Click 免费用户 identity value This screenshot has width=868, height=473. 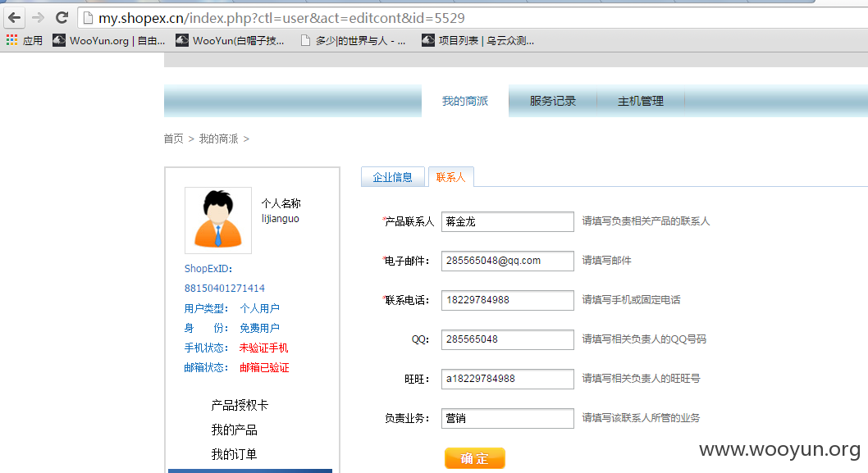pyautogui.click(x=259, y=328)
